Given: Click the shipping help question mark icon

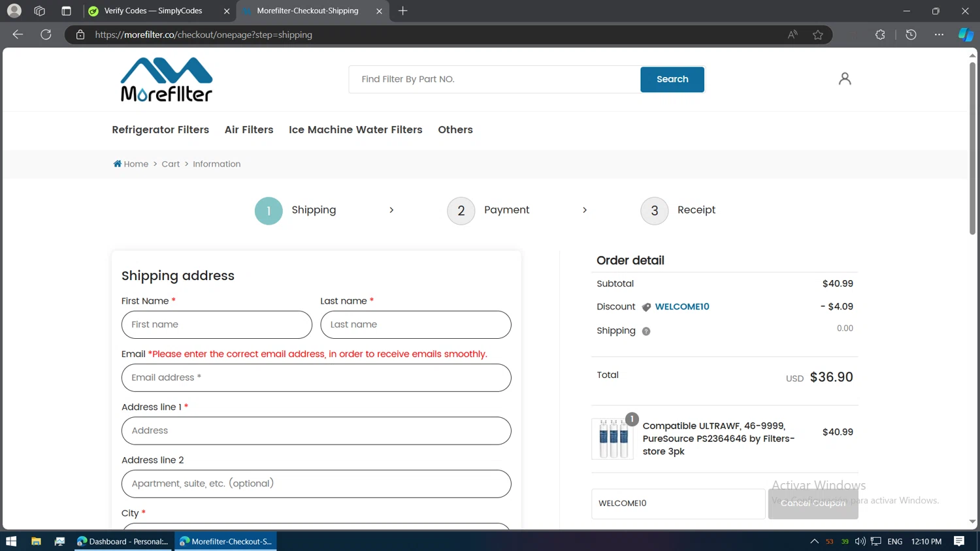Looking at the screenshot, I should 646,332.
